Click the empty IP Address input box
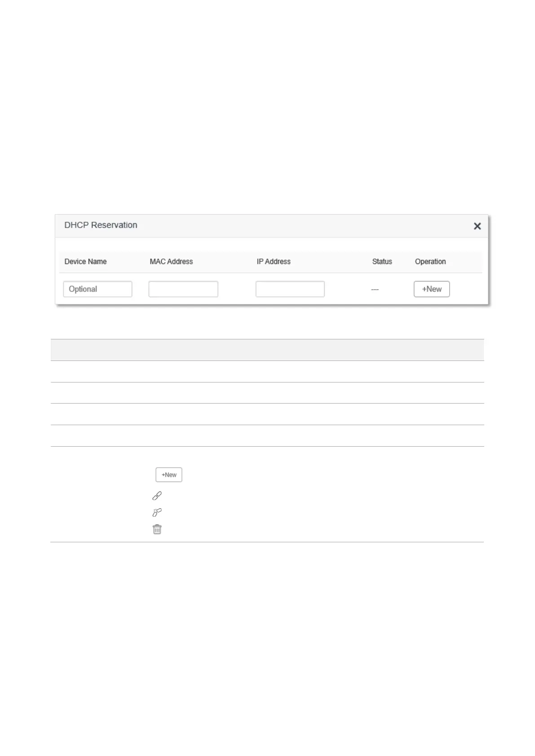The image size is (535, 756). point(290,289)
